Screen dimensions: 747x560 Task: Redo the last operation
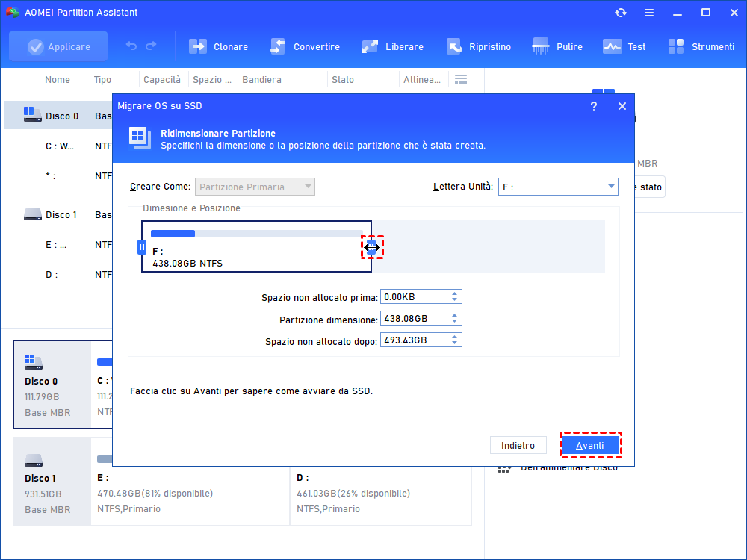click(151, 46)
